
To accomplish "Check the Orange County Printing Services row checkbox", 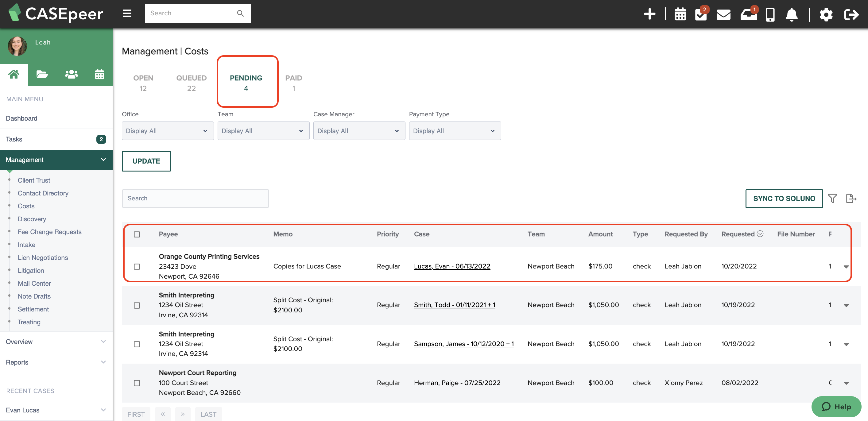I will 137,266.
